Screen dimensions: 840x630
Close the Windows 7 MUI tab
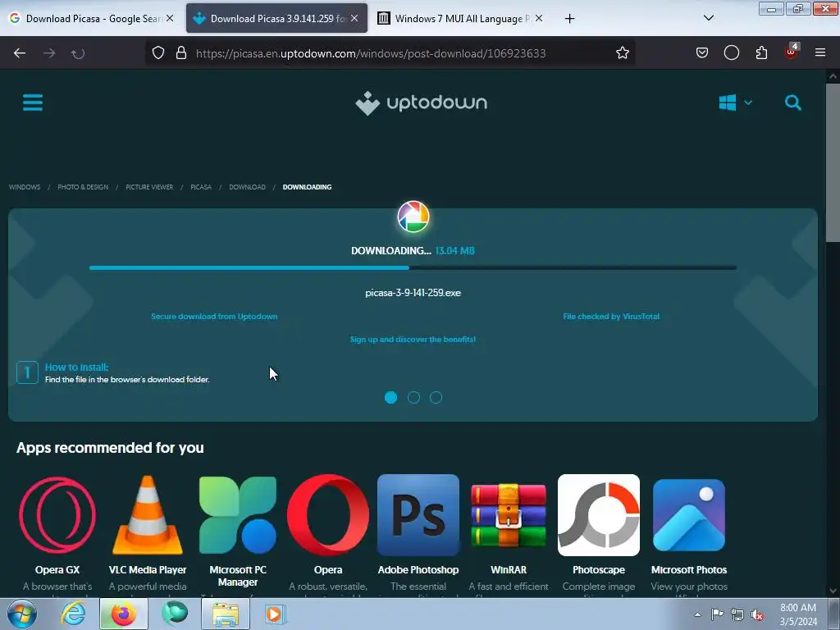click(x=539, y=18)
